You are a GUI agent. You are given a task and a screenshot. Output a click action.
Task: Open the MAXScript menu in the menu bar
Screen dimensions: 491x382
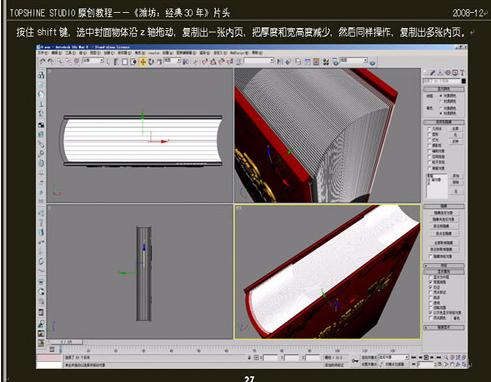239,53
